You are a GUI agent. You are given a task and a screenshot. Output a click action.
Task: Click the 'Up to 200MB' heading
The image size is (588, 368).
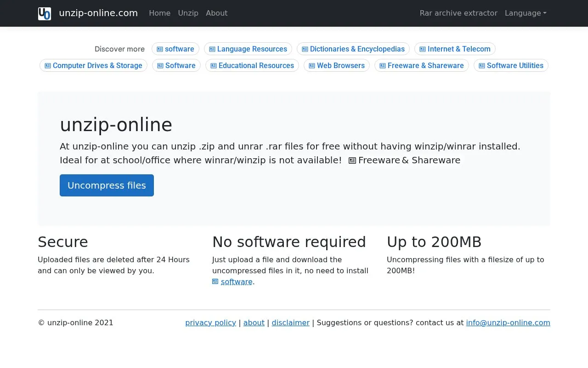click(434, 242)
